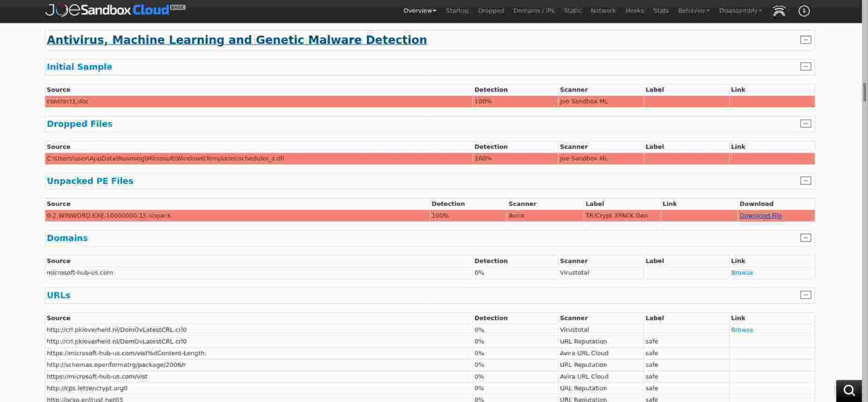Image resolution: width=868 pixels, height=402 pixels.
Task: Open the Dropped navigation item
Action: tap(491, 11)
